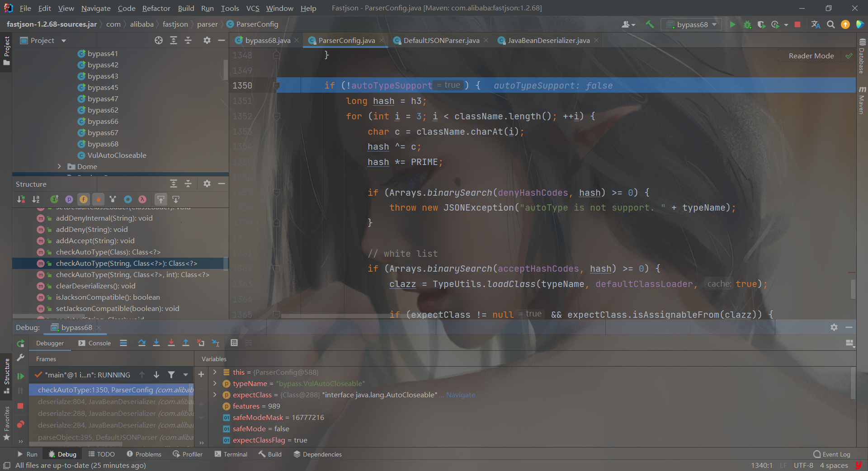Toggle Show Anonymous Classes blue circle

[128, 199]
